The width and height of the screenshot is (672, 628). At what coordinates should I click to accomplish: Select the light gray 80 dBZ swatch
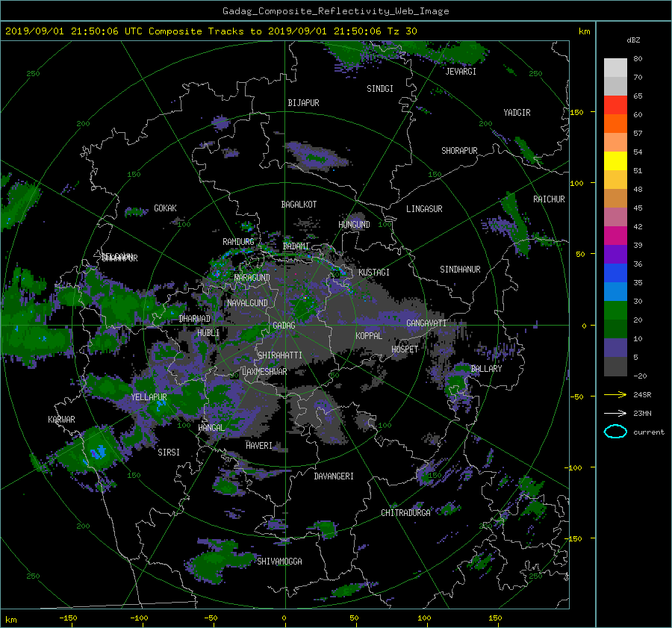pos(615,67)
